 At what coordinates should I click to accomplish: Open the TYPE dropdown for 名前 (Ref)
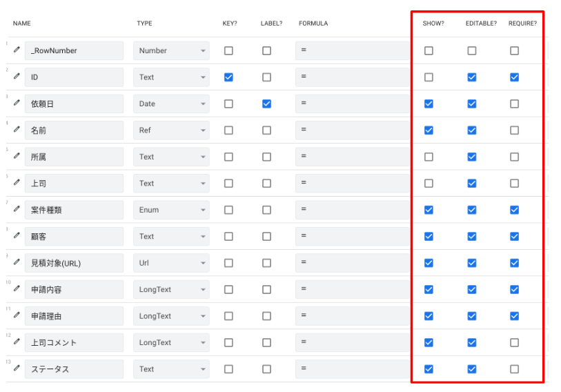[x=171, y=130]
